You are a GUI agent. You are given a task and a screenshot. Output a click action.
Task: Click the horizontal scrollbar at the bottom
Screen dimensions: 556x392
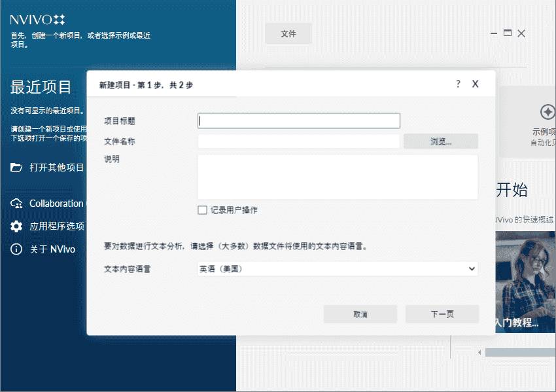click(x=520, y=352)
